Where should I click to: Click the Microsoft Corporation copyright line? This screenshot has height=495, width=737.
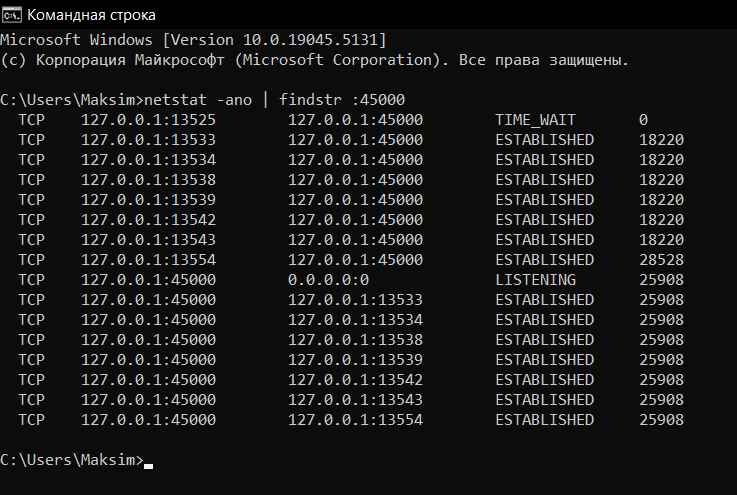(314, 60)
